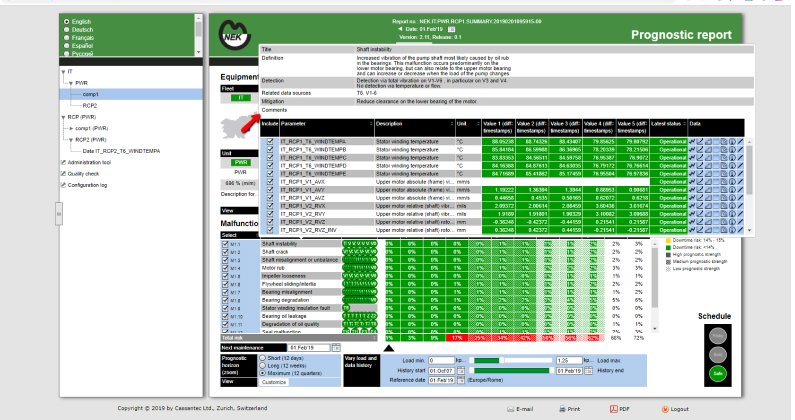The width and height of the screenshot is (795, 420).
Task: Open calendar icon beside History end date
Action: [588, 371]
